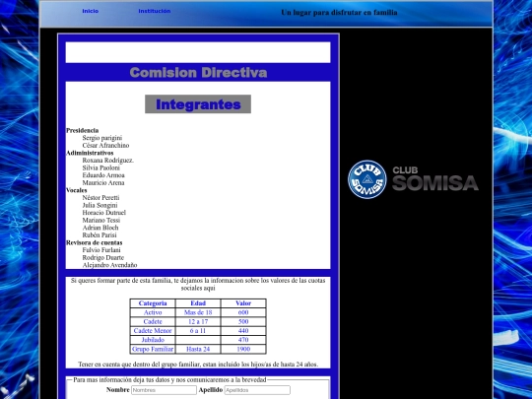Click the Cadete Menor category cell
The image size is (532, 399).
coord(153,331)
